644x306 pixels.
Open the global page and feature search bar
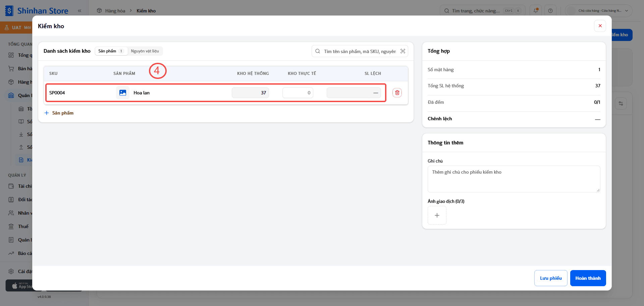coord(482,11)
